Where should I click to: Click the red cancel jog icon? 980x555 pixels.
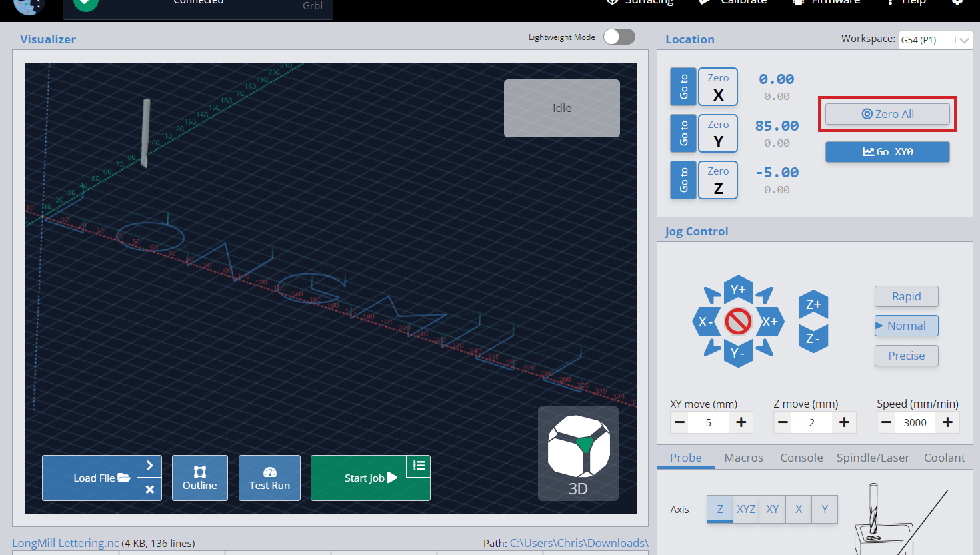pyautogui.click(x=738, y=322)
